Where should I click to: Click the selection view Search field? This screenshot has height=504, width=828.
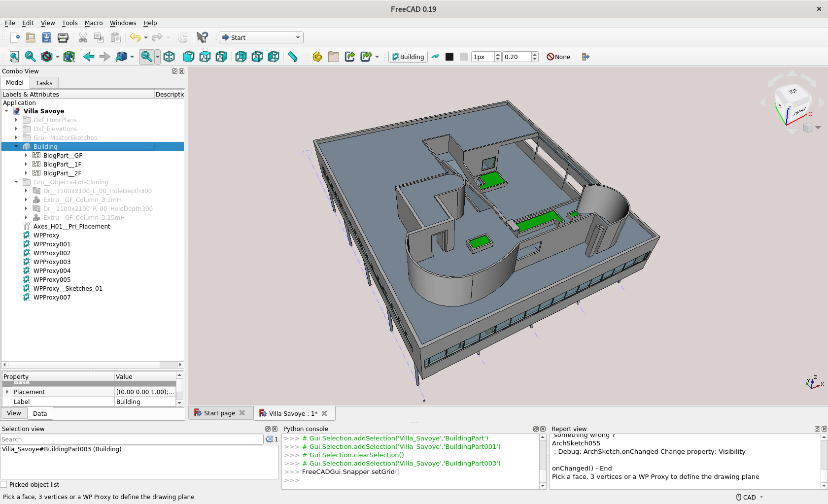coord(132,439)
